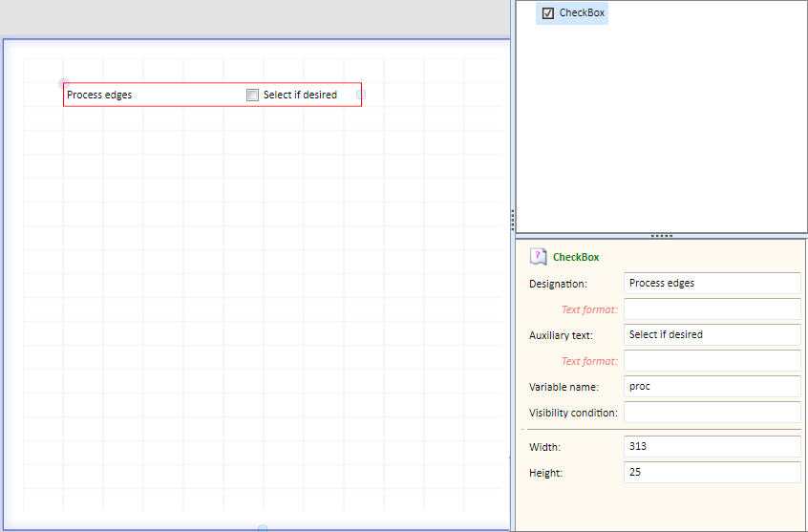The height and width of the screenshot is (532, 808).
Task: Click the horizontal splitter grip above properties panel
Action: click(662, 236)
